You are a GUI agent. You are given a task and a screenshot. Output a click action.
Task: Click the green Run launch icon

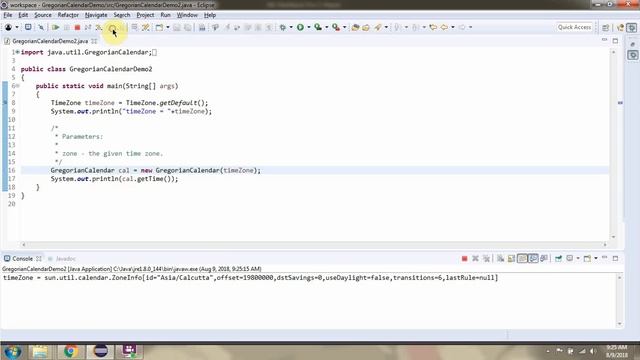click(300, 27)
